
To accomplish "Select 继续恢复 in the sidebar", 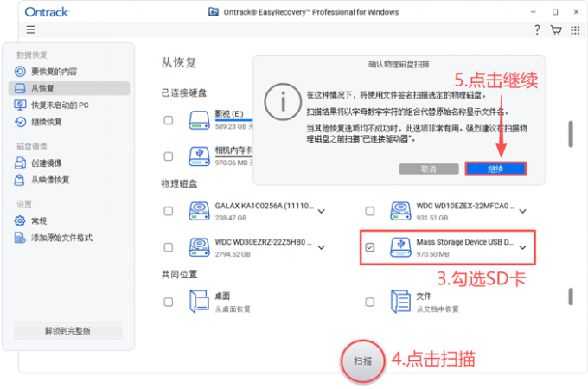I will tap(69, 122).
